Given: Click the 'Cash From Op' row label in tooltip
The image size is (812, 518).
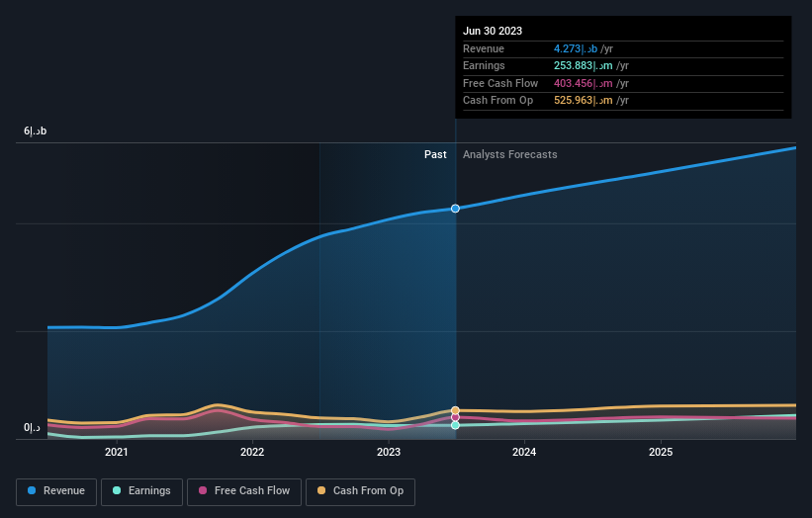Looking at the screenshot, I should tap(497, 101).
